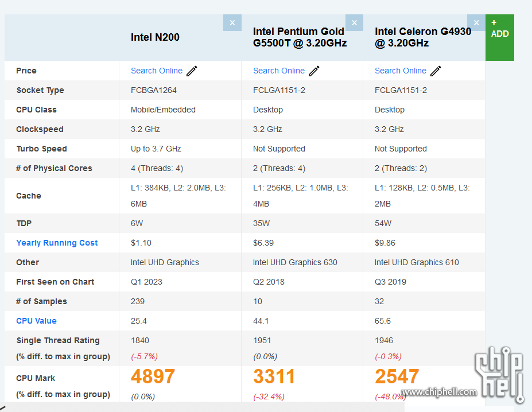The image size is (532, 412).
Task: Click the 3311 CPU Mark score
Action: tap(274, 376)
